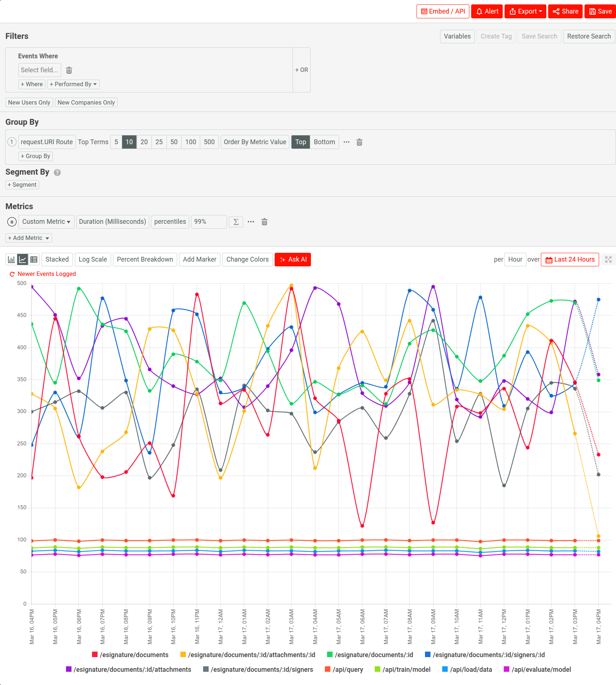The image size is (616, 685).
Task: Open the Custom Metric dropdown
Action: pyautogui.click(x=46, y=222)
